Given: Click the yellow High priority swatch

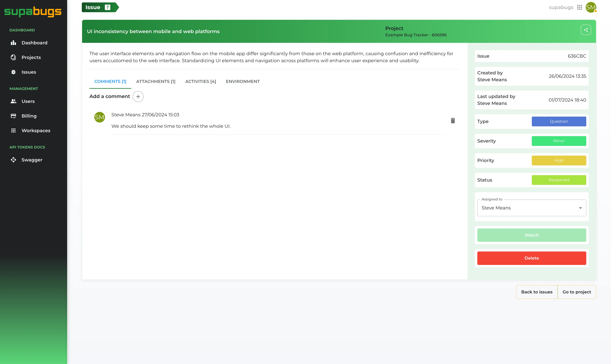Looking at the screenshot, I should coord(559,160).
